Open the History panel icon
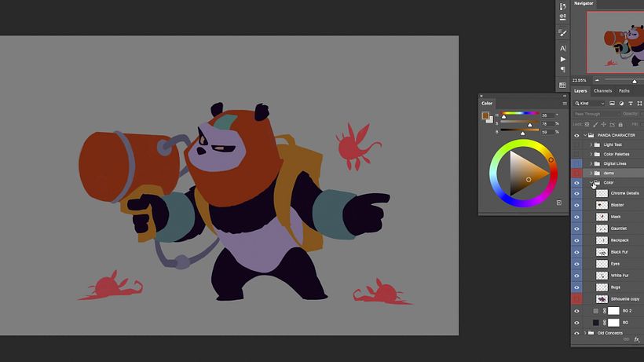The height and width of the screenshot is (362, 644). point(562,6)
